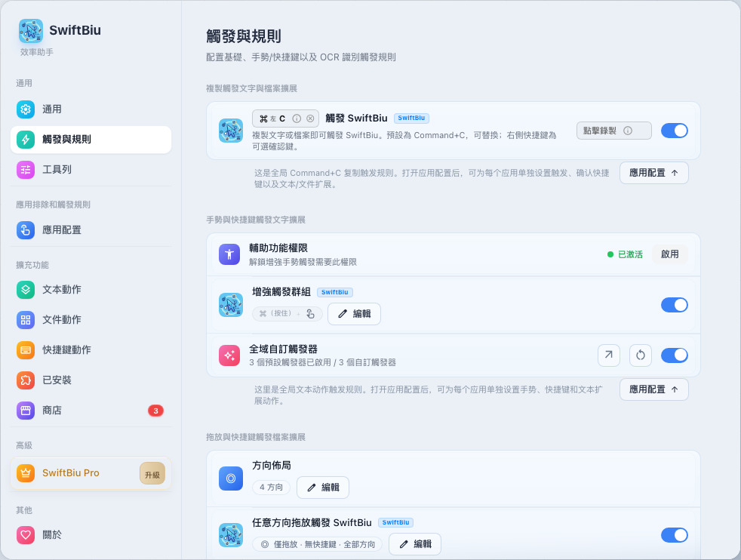Click the 啟用 button for 輔助功能權限
The width and height of the screenshot is (741, 560).
coord(669,254)
